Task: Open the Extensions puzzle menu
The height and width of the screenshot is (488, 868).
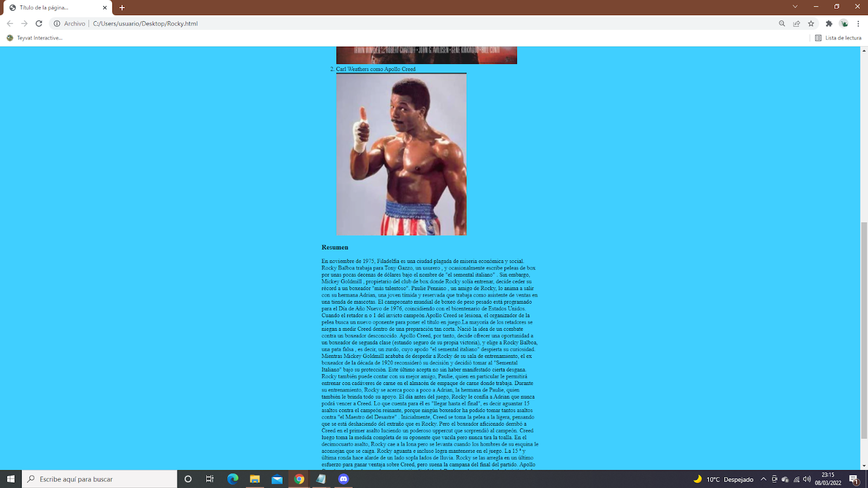Action: [829, 23]
